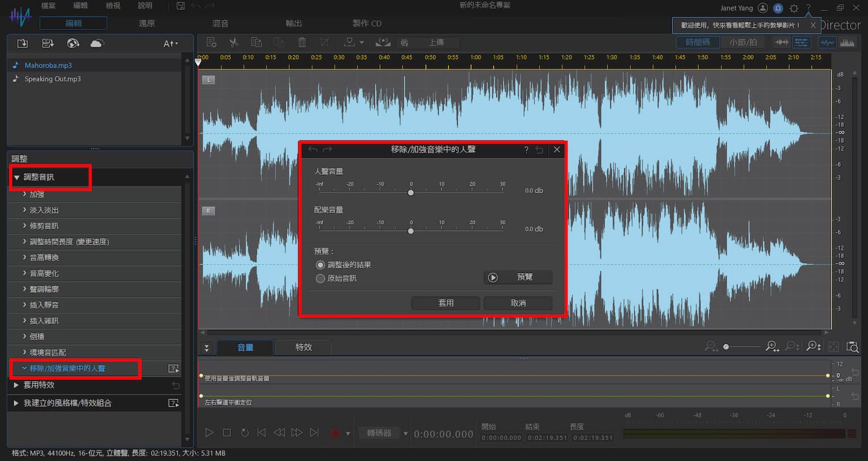Click the file settings toolbar icon
Image resolution: width=868 pixels, height=461 pixels.
(212, 42)
